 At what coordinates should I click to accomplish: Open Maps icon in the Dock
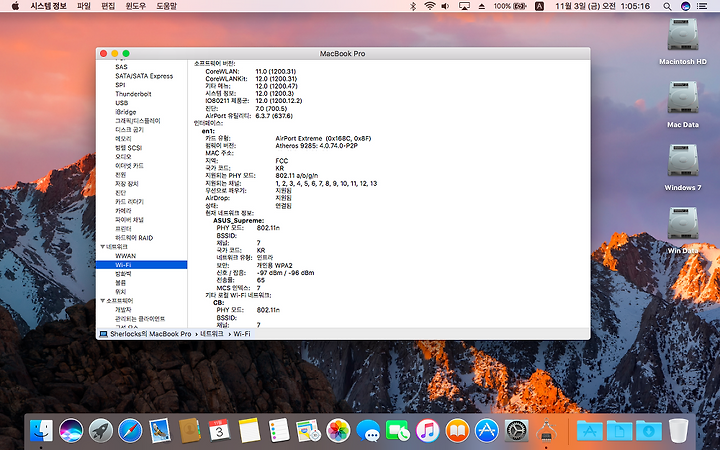308,431
